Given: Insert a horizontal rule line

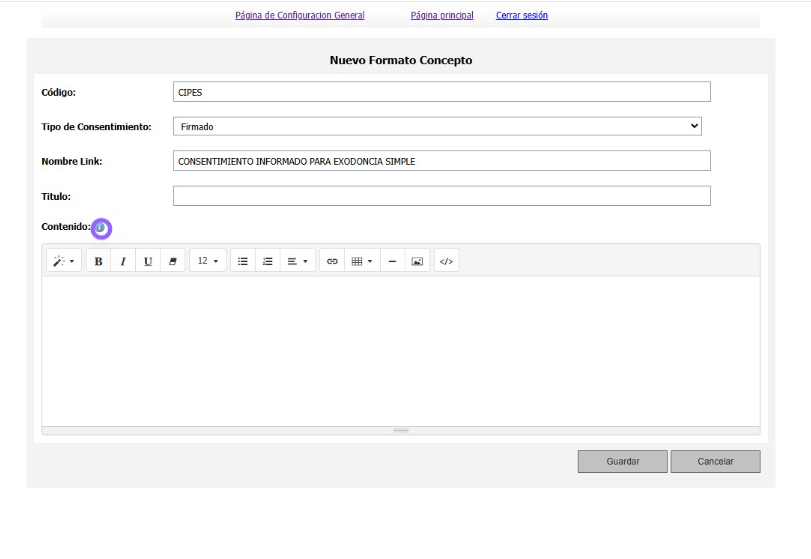Looking at the screenshot, I should 393,261.
